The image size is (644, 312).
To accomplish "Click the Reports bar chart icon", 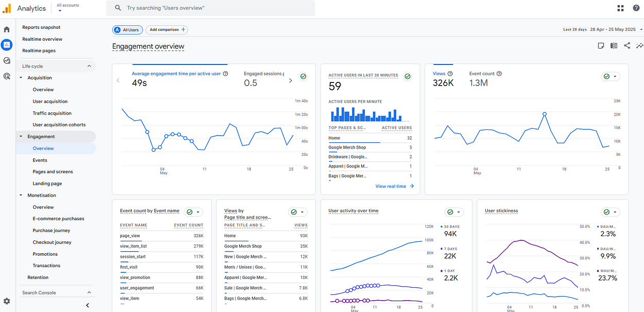I will tap(7, 45).
